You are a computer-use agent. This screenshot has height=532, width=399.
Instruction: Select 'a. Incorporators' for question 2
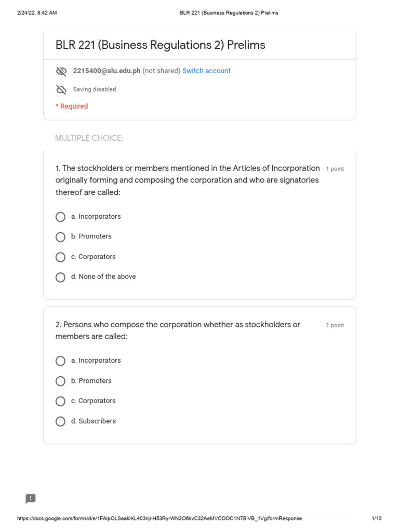point(61,361)
